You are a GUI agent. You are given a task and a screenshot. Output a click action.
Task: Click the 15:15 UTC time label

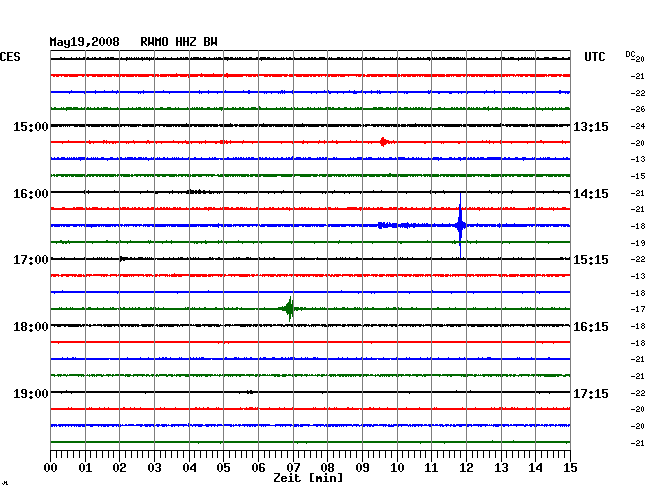tap(591, 260)
